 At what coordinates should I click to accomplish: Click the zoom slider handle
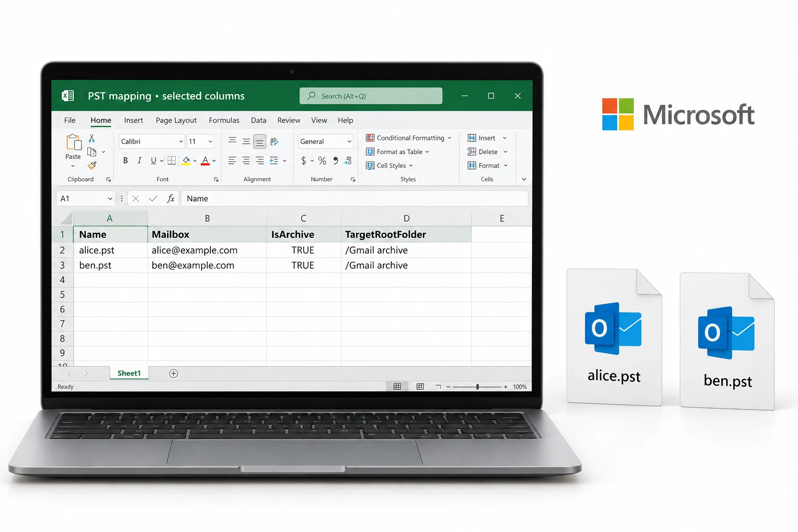(x=477, y=387)
